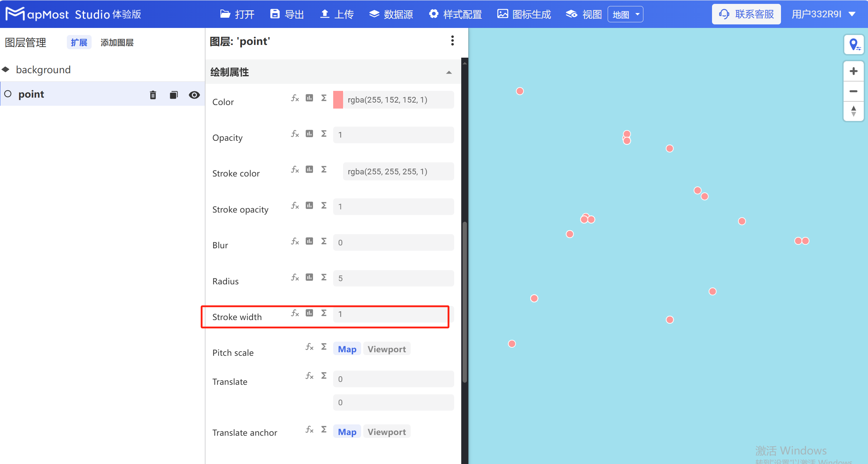Open the 数据源 panel
The image size is (868, 464).
click(391, 14)
